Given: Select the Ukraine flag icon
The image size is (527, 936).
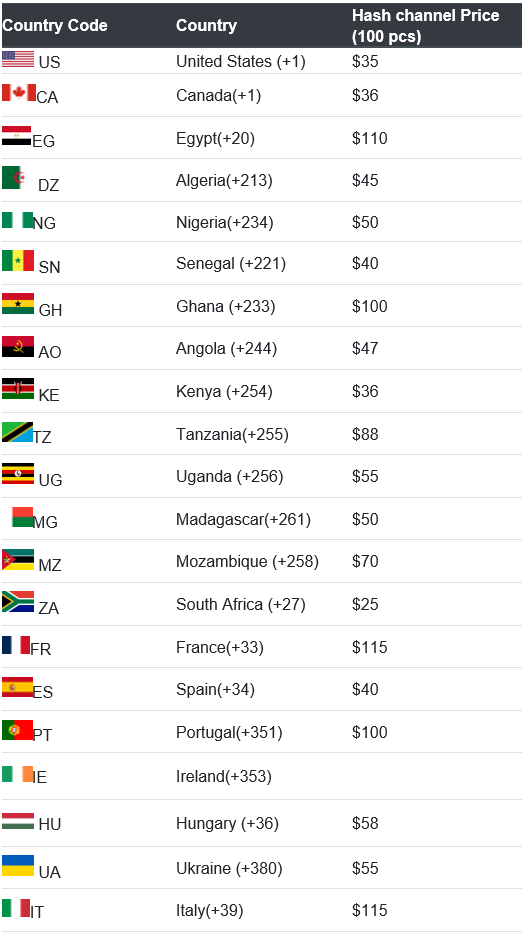Looking at the screenshot, I should tap(18, 866).
